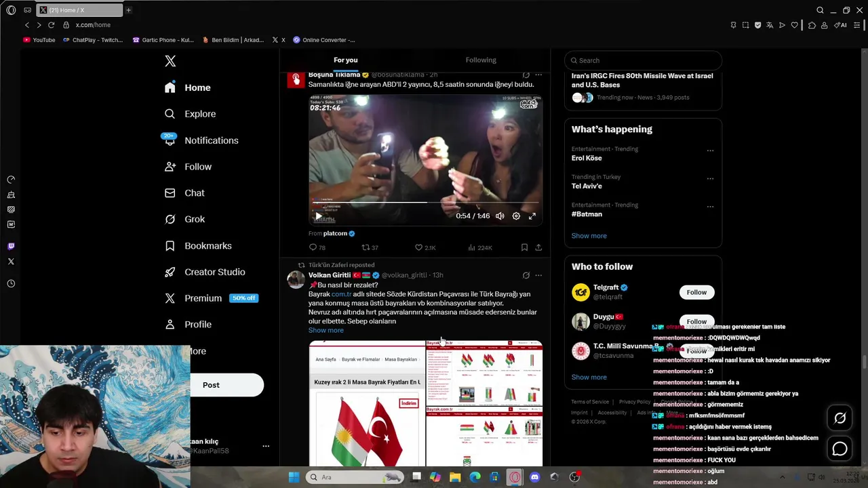Image resolution: width=868 pixels, height=488 pixels.
Task: Mute the video volume
Action: [500, 216]
